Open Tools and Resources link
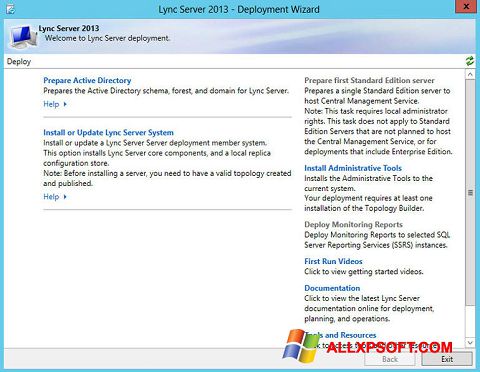 point(340,335)
